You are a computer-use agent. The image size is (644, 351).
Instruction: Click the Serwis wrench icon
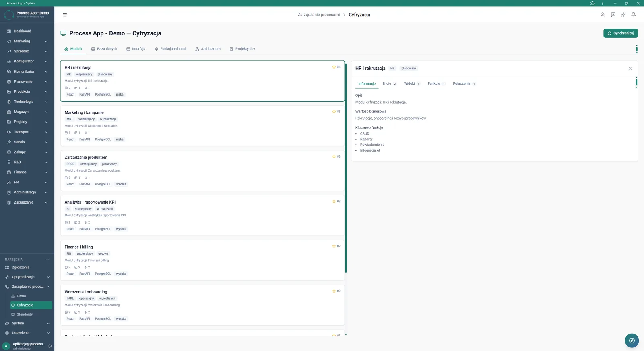tap(9, 142)
